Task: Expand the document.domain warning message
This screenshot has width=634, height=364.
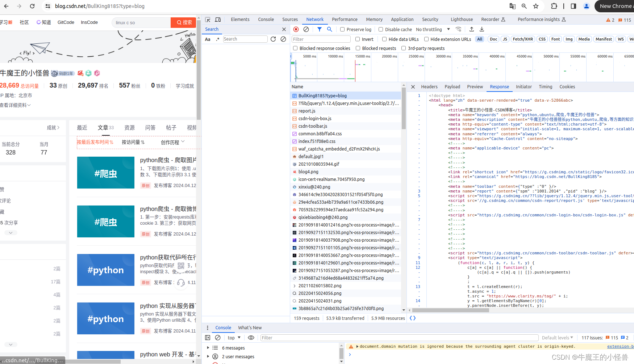Action: [357, 346]
